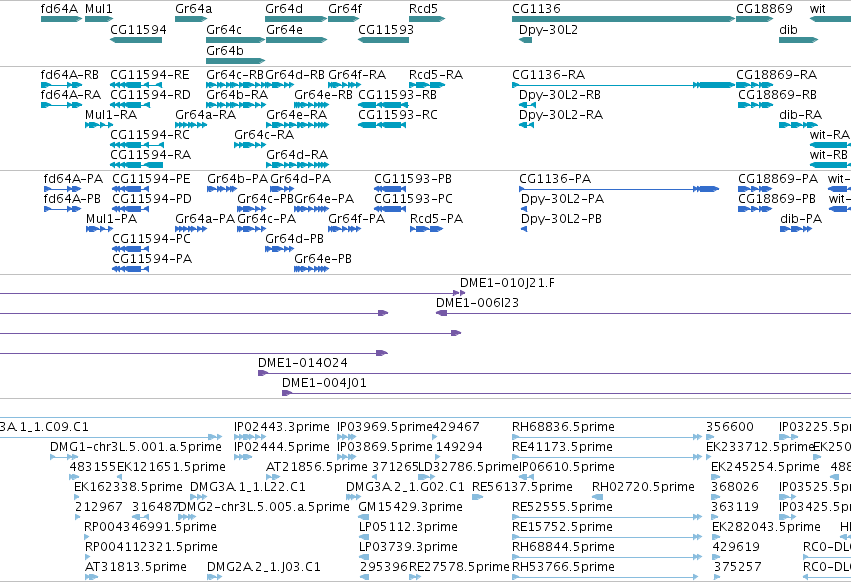Select transcript Gr64d-RA
The image size is (851, 582).
coord(297,165)
